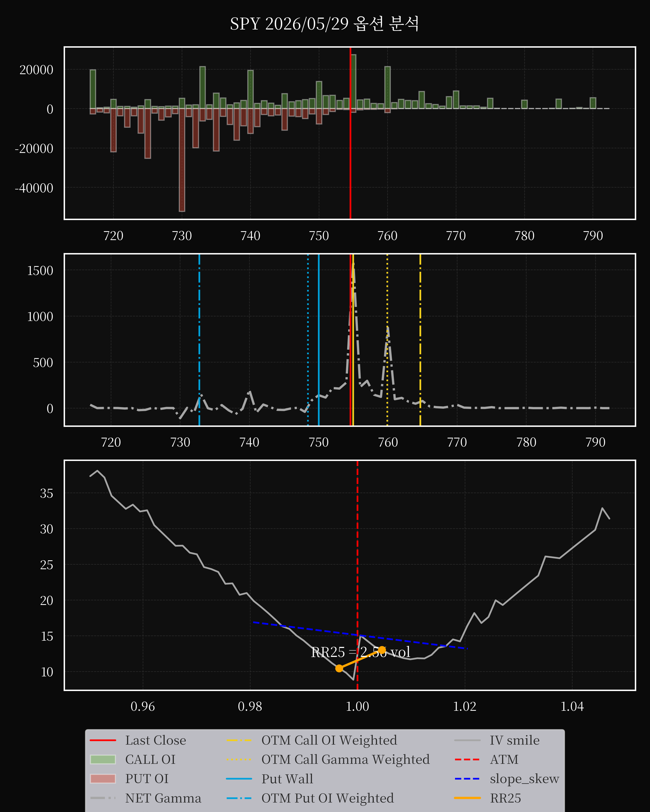650x812 pixels.
Task: Click the 'OTM Call OI Weighted' legend label
Action: (x=329, y=740)
